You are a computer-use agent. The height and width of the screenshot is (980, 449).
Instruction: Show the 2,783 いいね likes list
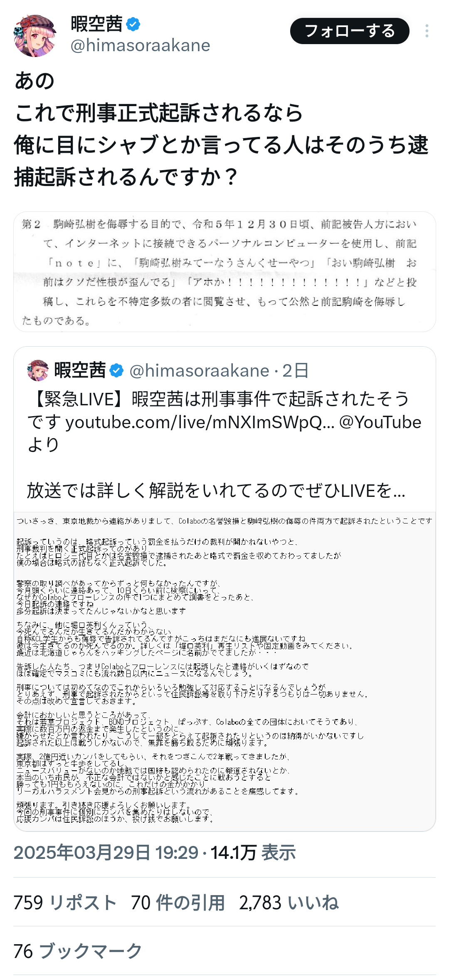tap(289, 903)
